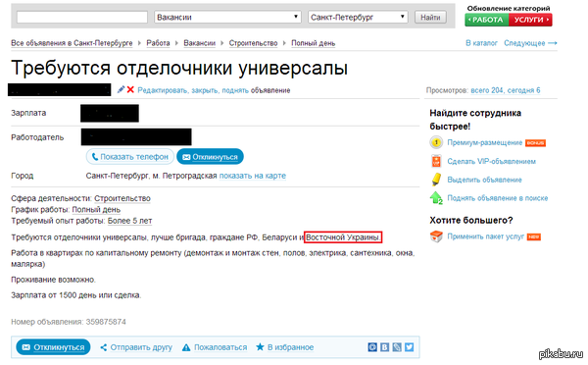
Task: Click the text Зарплата от 1500 день или сделка
Action: 76,295
